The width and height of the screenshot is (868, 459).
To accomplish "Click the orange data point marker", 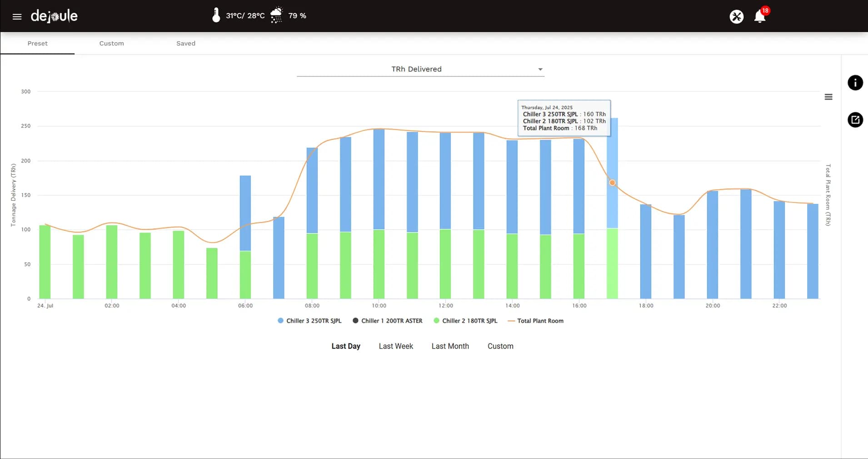I will click(x=612, y=183).
